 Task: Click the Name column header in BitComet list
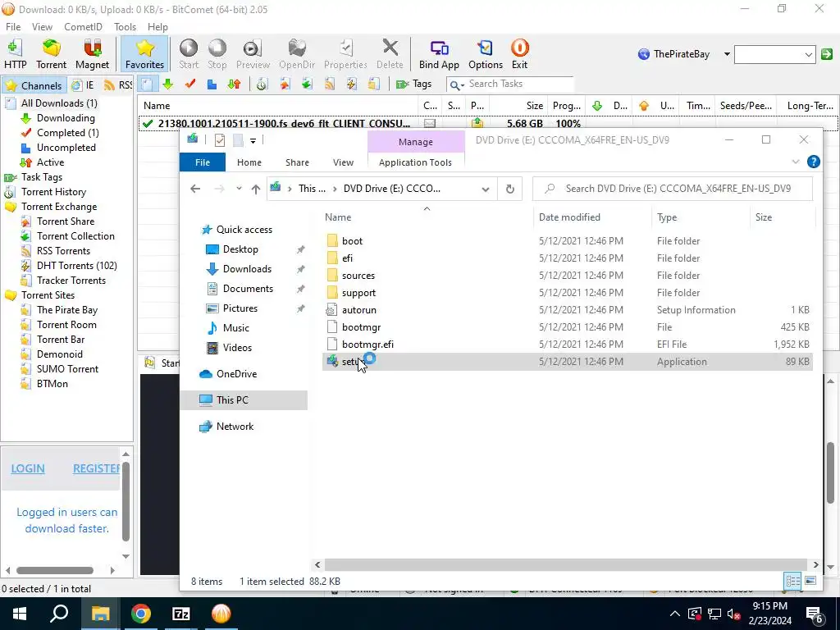(277, 106)
